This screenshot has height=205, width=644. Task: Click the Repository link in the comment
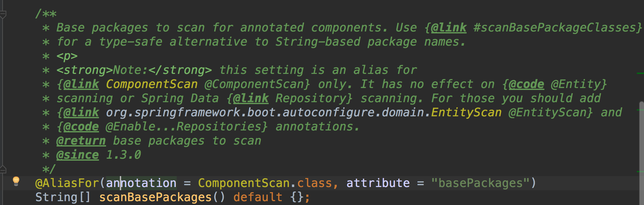point(310,98)
